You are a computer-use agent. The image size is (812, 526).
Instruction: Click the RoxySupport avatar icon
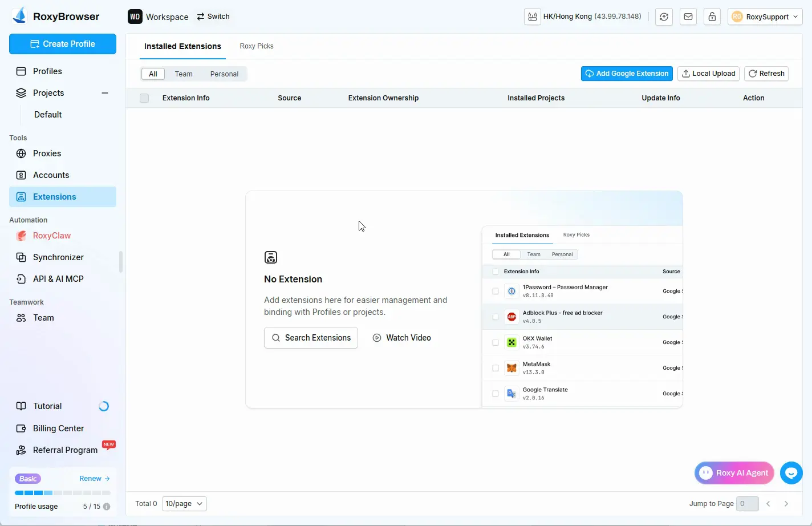coord(737,17)
